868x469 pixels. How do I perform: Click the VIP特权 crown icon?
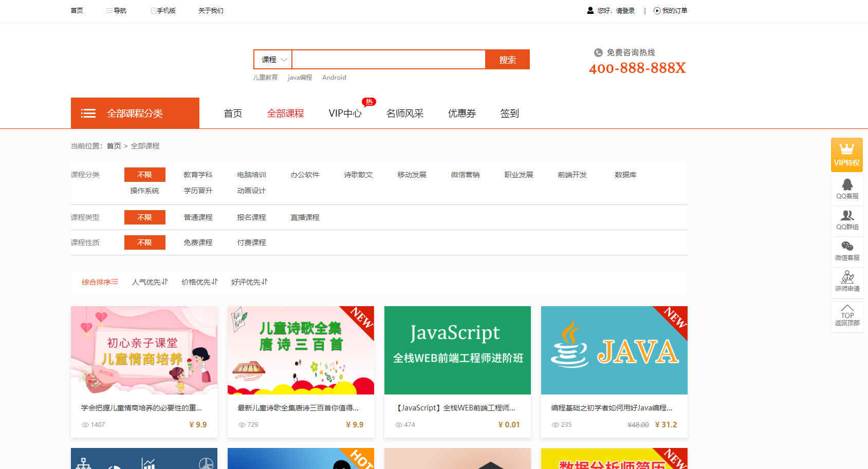point(846,149)
